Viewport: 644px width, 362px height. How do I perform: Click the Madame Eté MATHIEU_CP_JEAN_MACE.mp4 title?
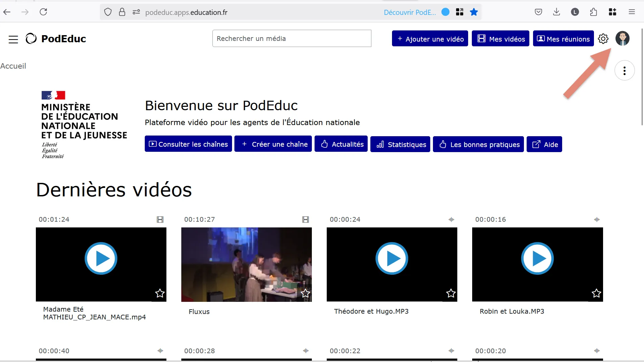tap(94, 313)
